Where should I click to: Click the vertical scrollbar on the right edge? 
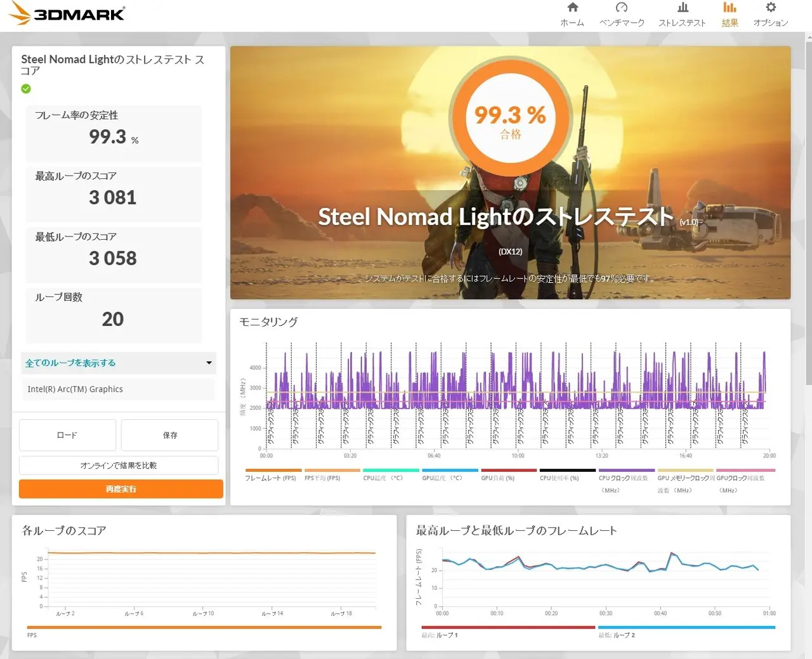click(x=808, y=190)
